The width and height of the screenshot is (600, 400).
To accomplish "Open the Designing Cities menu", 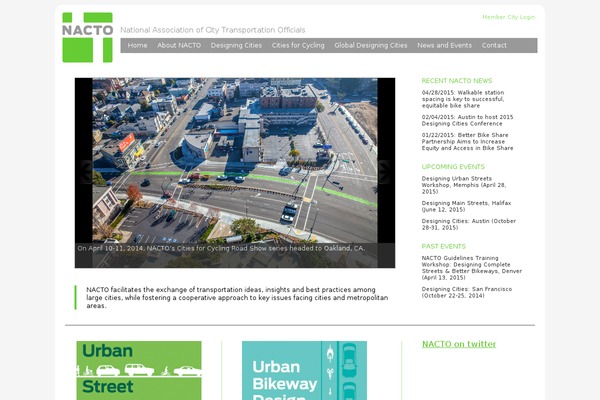I will click(236, 45).
